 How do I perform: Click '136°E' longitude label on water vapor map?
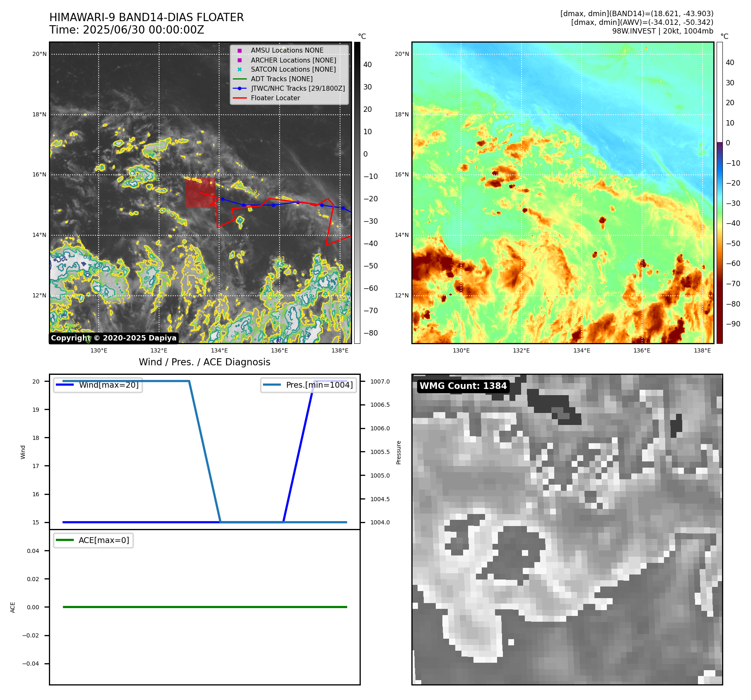[x=642, y=350]
